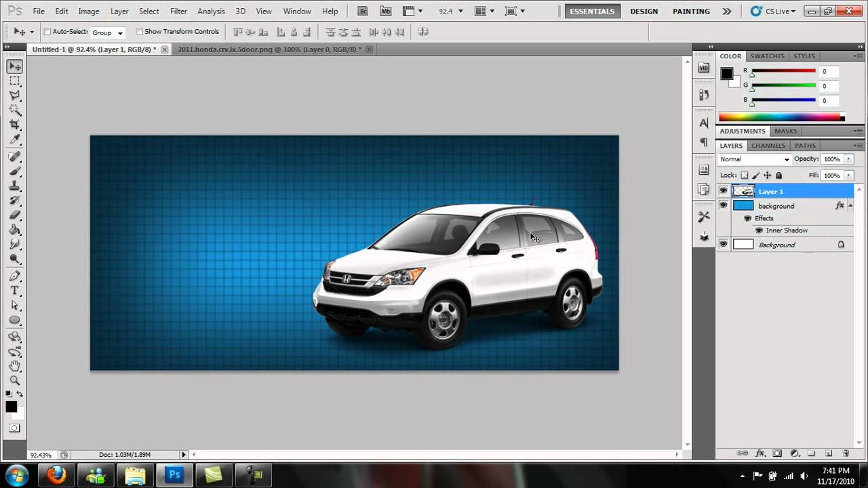The width and height of the screenshot is (868, 488).
Task: Select the Spot Healing Brush tool
Action: (x=14, y=157)
